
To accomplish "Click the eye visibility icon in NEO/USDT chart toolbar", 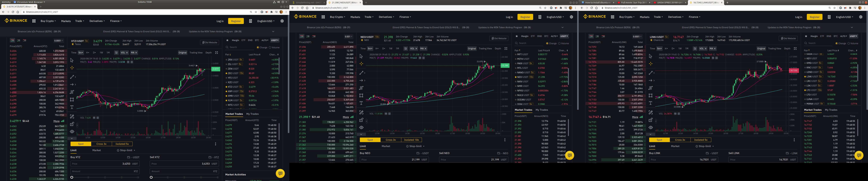I will [x=361, y=127].
